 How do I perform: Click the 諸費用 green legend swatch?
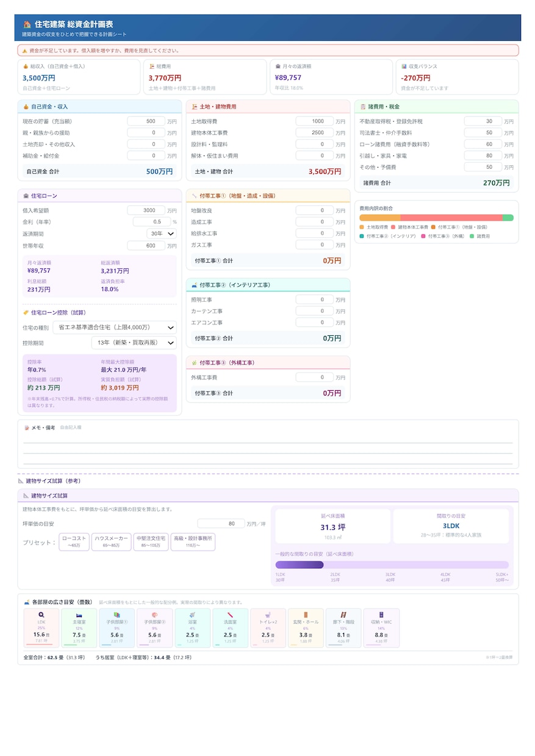[x=472, y=236]
